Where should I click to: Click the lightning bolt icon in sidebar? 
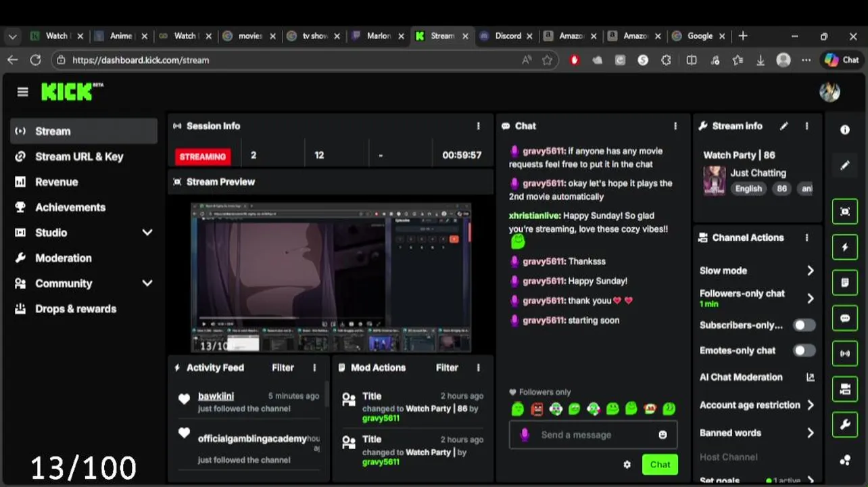click(845, 247)
